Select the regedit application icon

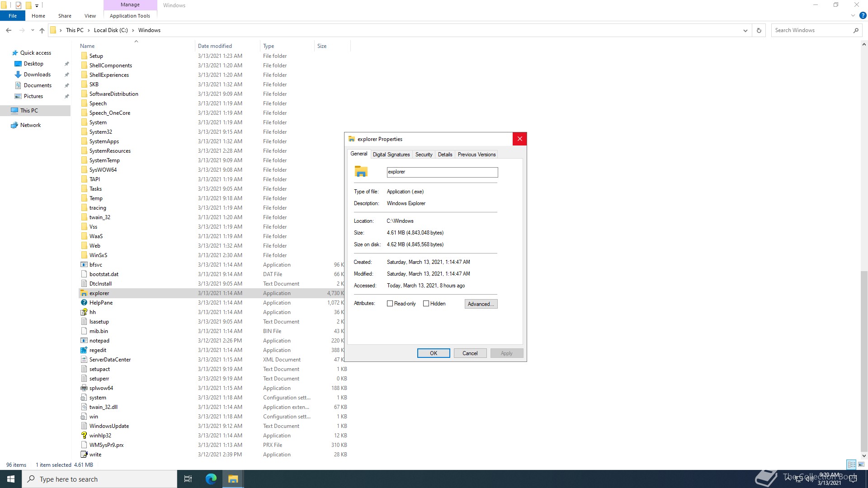click(x=84, y=350)
